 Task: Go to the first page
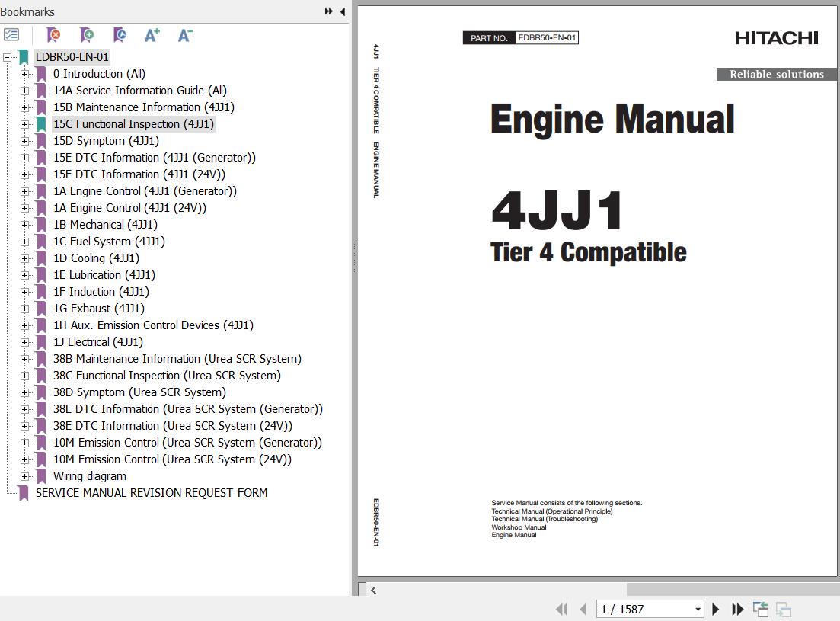[561, 610]
